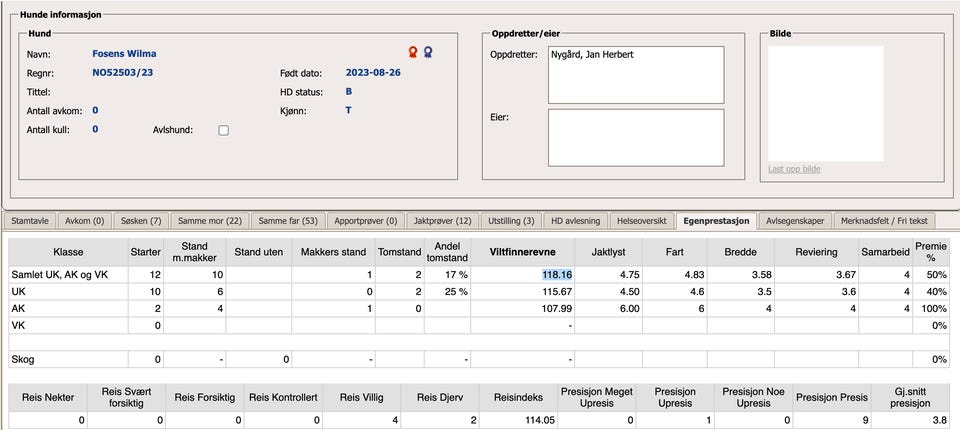This screenshot has height=430, width=960.
Task: Open the Søsken (7) tab
Action: [140, 220]
